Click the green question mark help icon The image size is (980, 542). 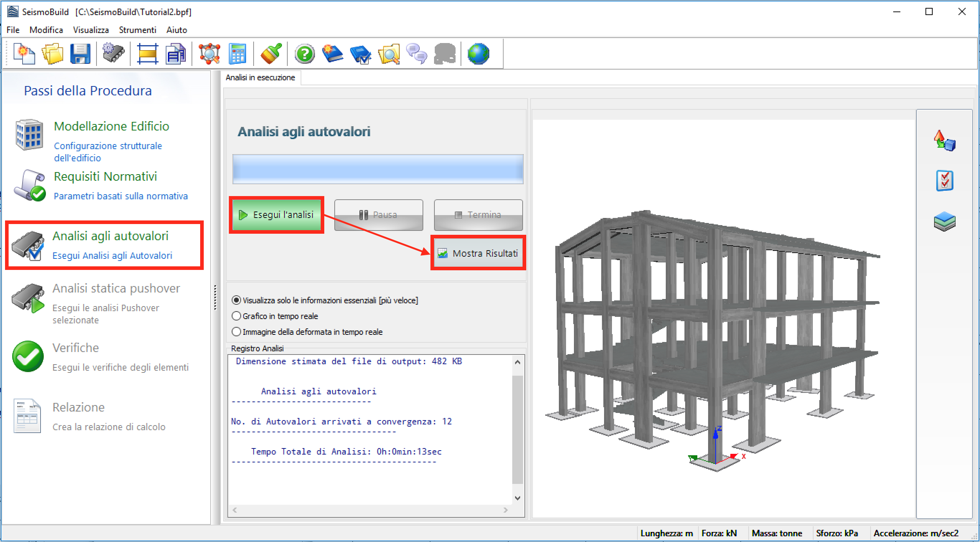[304, 54]
